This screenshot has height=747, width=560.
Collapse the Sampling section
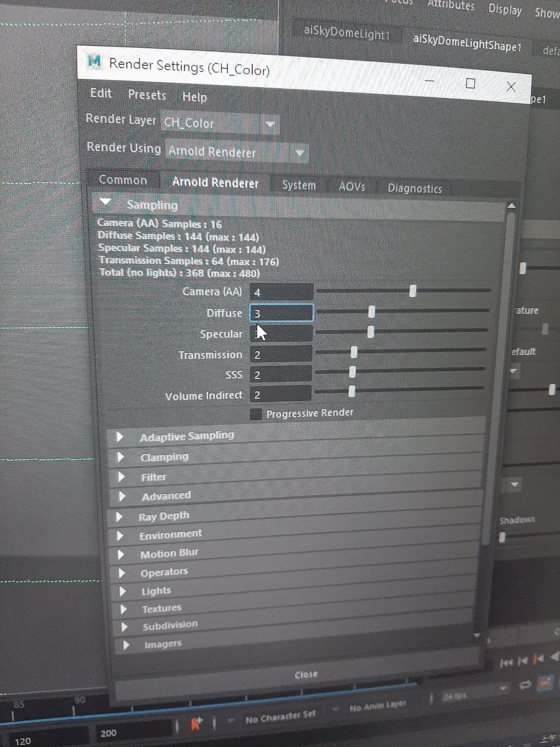tap(105, 201)
